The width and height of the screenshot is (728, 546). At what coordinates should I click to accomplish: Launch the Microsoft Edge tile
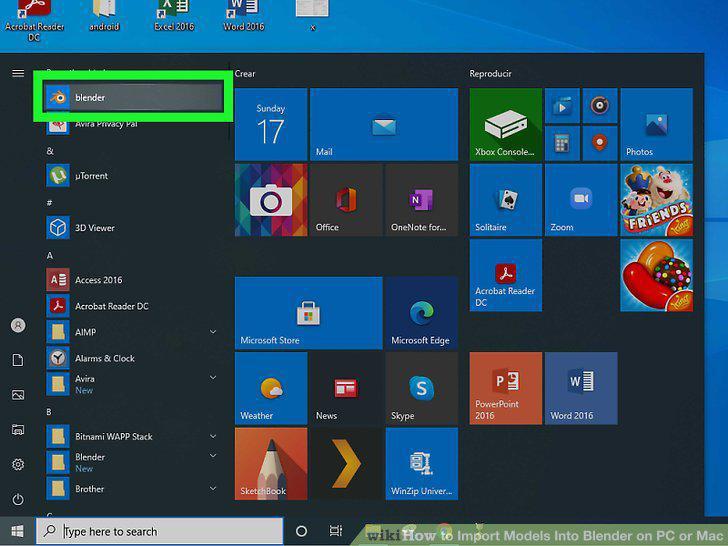pos(422,313)
